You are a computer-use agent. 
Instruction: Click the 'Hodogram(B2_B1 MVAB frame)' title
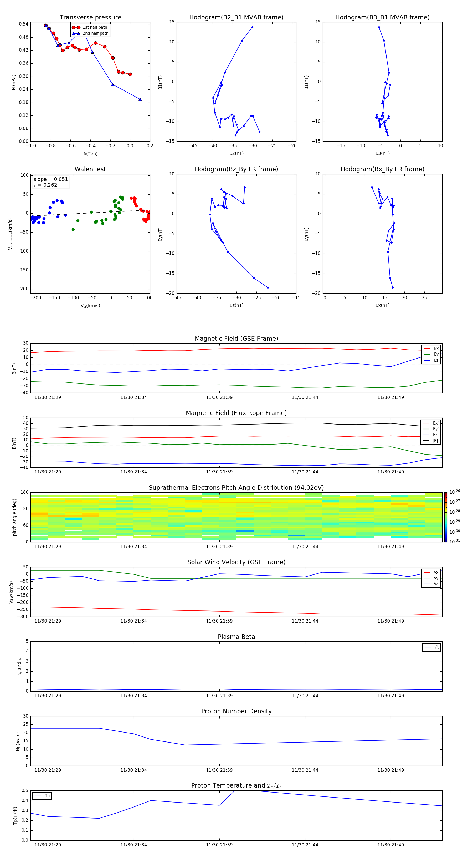[x=236, y=18]
